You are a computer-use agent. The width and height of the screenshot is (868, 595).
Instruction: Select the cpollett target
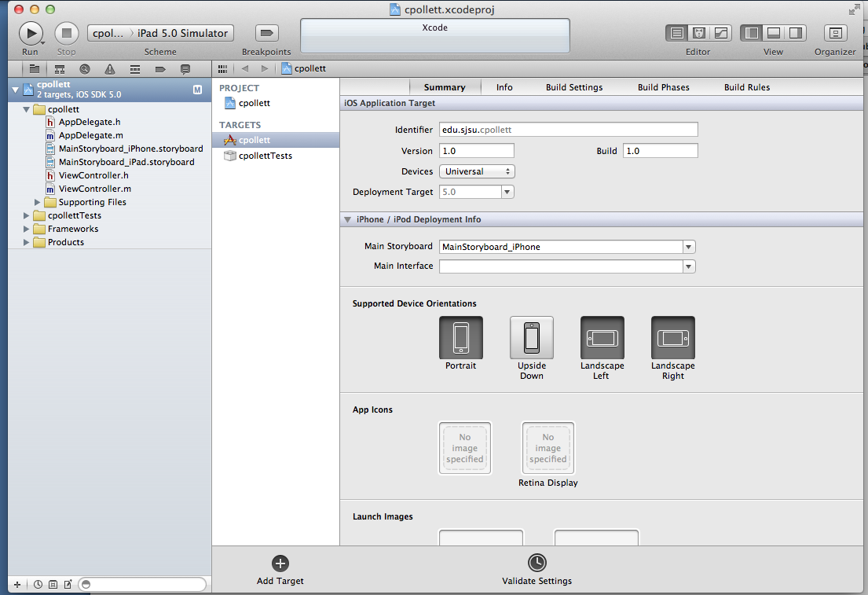coord(276,140)
